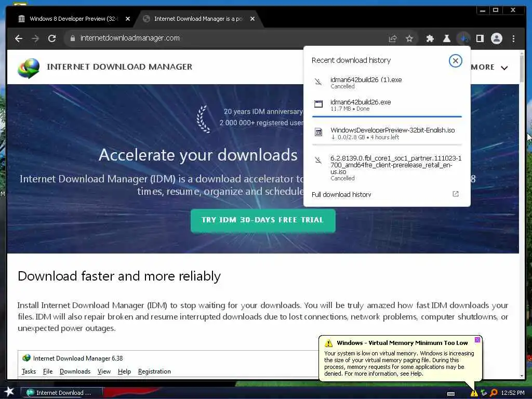Select the 6.2.8139.0.fbl_core1 ISO entry

tap(387, 168)
